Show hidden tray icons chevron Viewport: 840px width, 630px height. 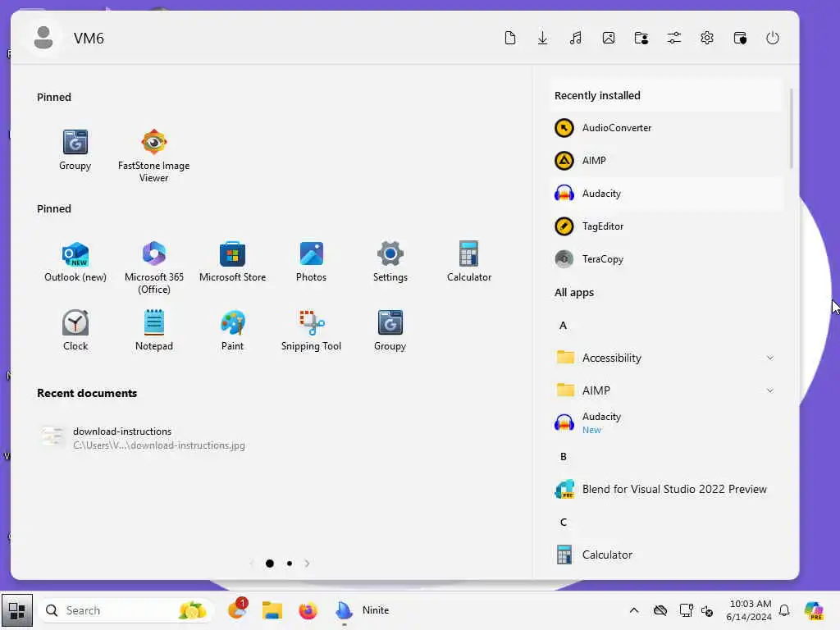click(634, 610)
